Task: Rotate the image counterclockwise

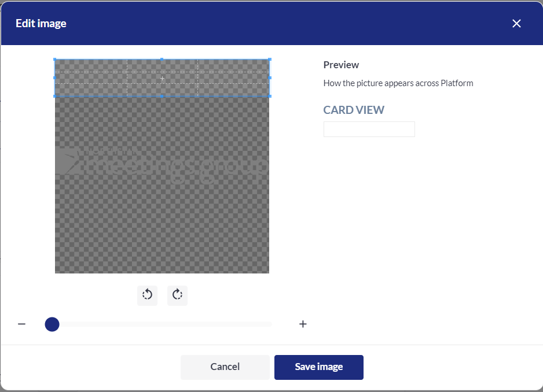Action: point(147,295)
